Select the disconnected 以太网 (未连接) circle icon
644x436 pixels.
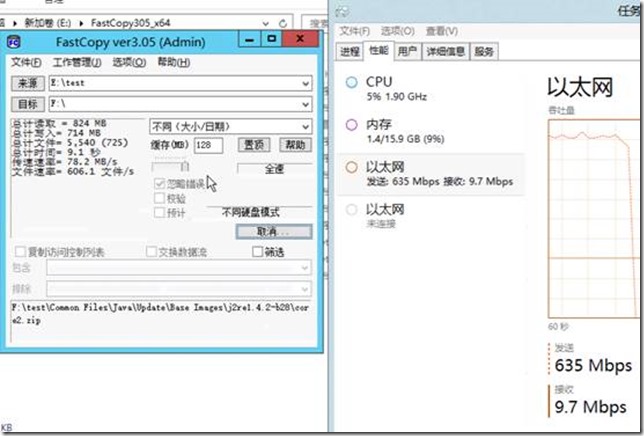[x=352, y=210]
